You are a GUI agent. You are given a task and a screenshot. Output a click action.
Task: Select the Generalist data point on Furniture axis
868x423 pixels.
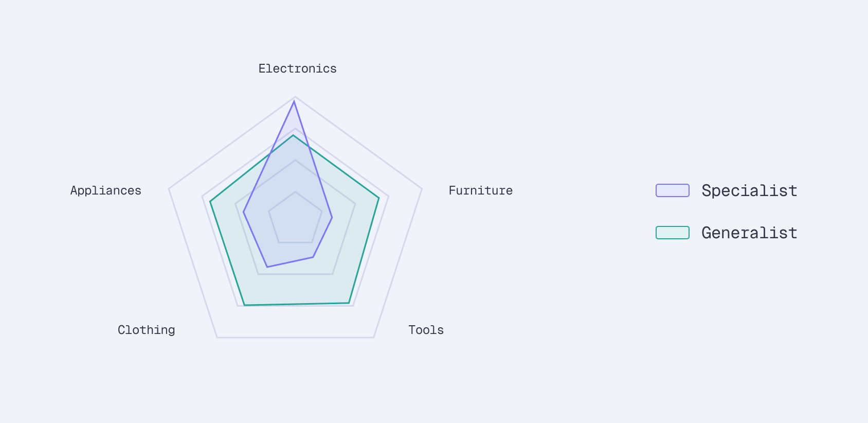[x=379, y=198]
